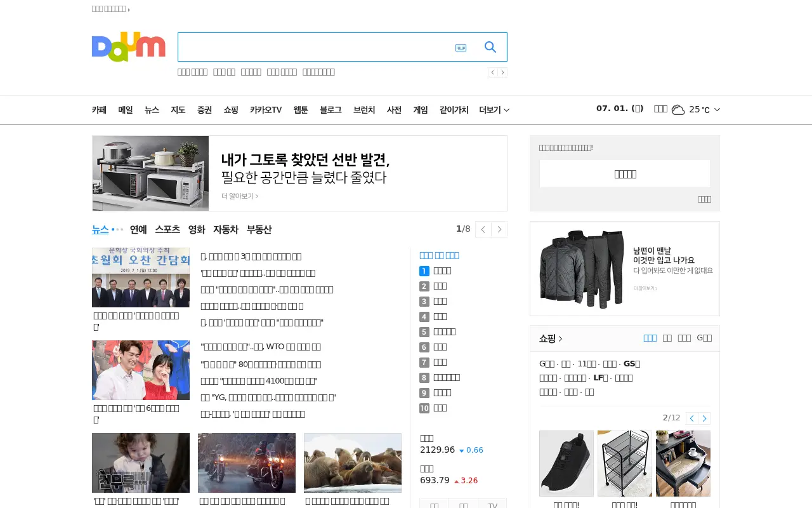
Task: Expand the weather dropdown next to 25℃
Action: pyautogui.click(x=717, y=110)
